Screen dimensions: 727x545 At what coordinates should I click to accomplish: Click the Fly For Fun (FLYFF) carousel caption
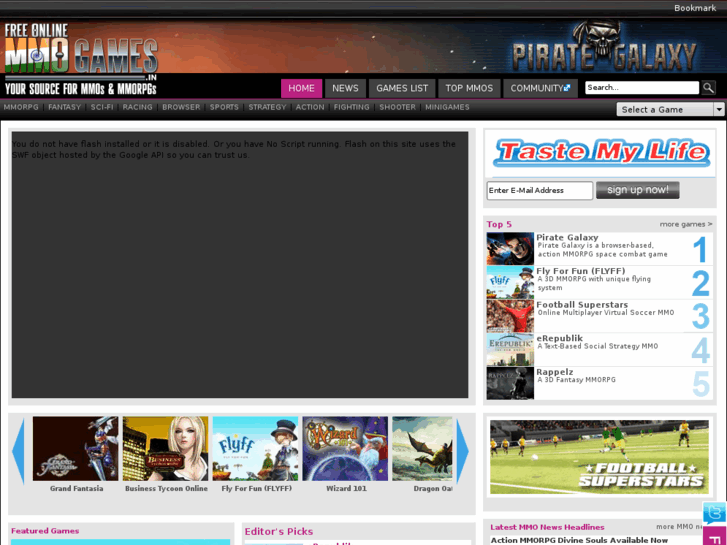point(256,488)
